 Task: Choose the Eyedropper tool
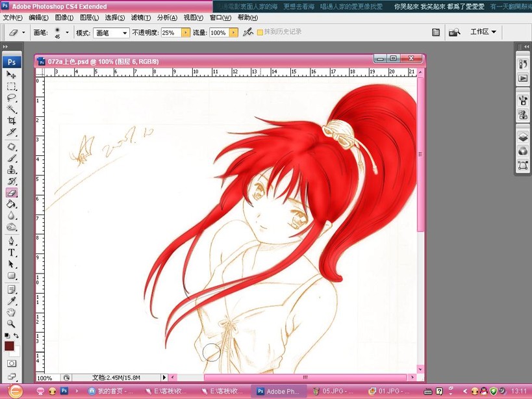(12, 301)
